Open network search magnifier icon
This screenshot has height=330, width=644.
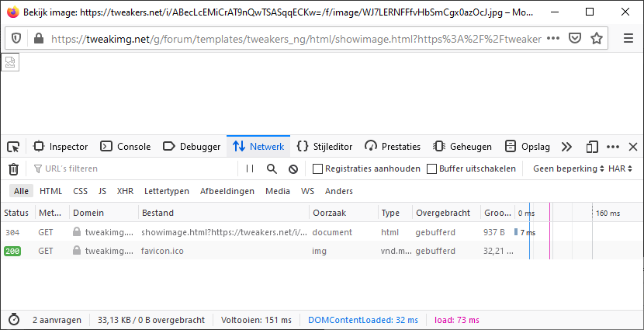coord(272,169)
